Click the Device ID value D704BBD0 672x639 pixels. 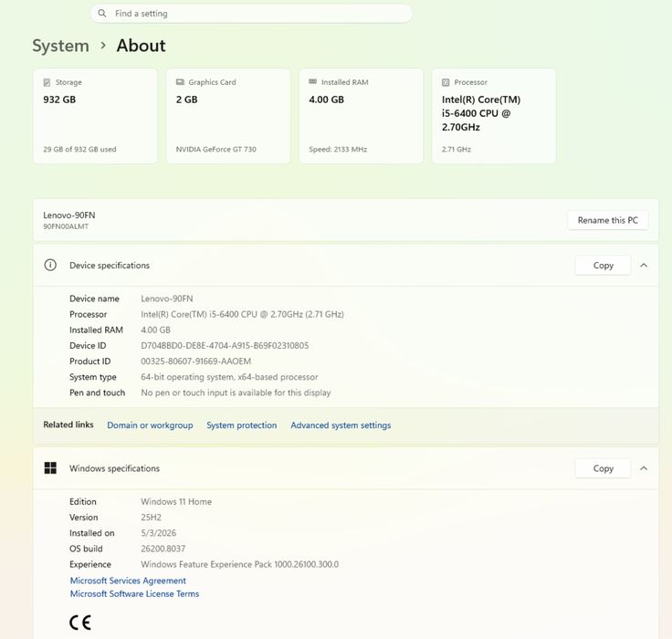(225, 345)
